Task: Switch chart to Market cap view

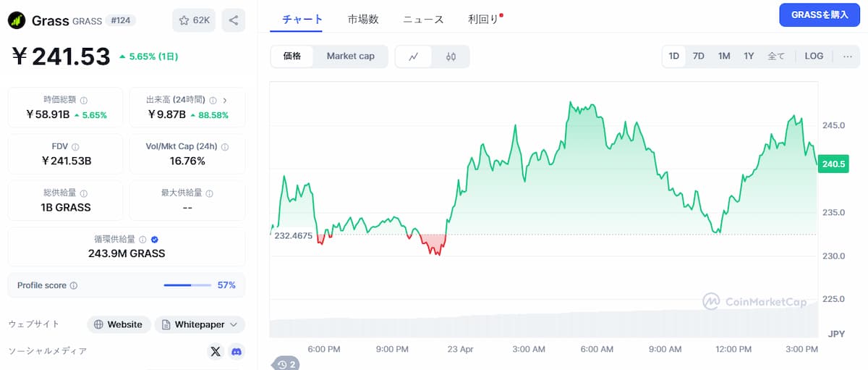Action: coord(350,56)
